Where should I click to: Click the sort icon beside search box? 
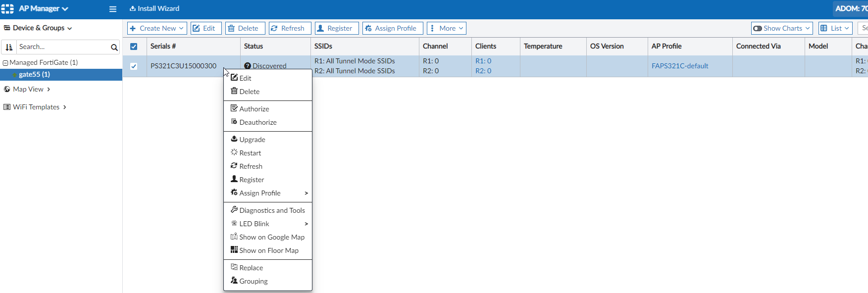(9, 48)
